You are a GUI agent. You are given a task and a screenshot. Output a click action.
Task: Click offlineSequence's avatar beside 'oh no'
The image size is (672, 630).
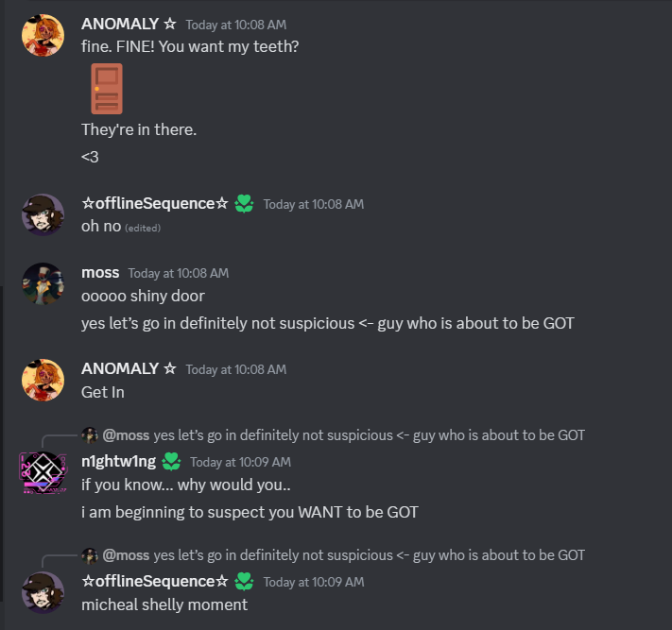click(43, 214)
